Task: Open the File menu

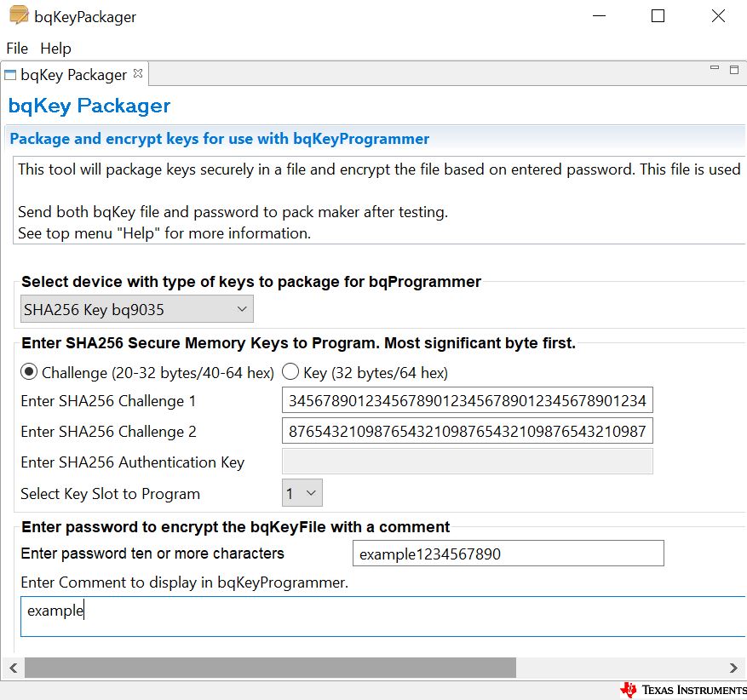Action: (x=17, y=49)
